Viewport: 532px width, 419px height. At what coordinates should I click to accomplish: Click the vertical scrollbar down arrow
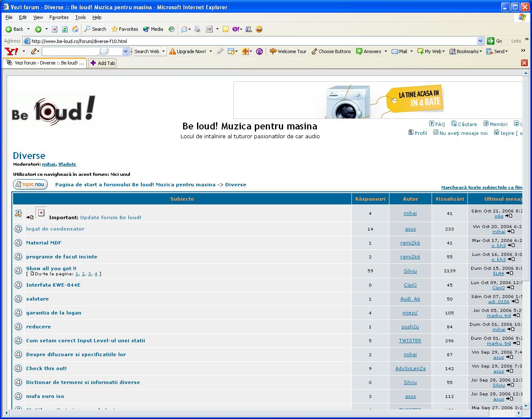click(x=526, y=406)
